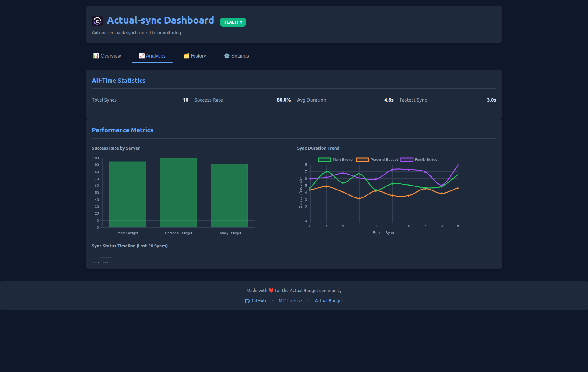Viewport: 588px width, 372px height.
Task: Click the Performance Metrics heading
Action: (x=123, y=130)
